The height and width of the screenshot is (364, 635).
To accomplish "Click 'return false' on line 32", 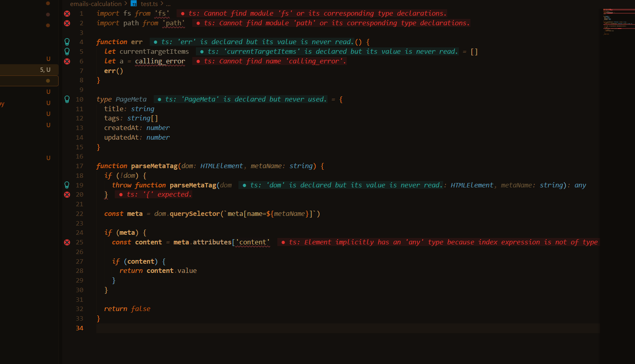I will click(x=127, y=309).
